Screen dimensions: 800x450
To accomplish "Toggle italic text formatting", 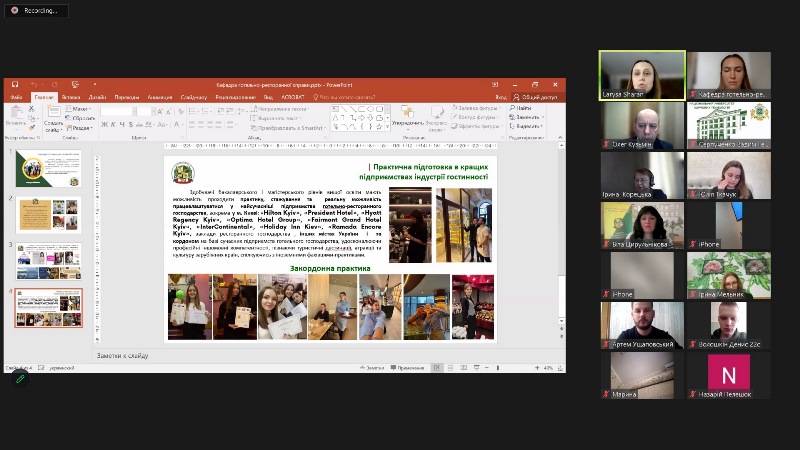I will tap(112, 125).
